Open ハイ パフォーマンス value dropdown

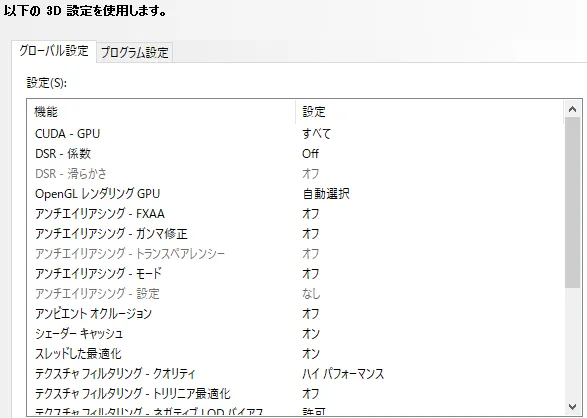pyautogui.click(x=343, y=373)
